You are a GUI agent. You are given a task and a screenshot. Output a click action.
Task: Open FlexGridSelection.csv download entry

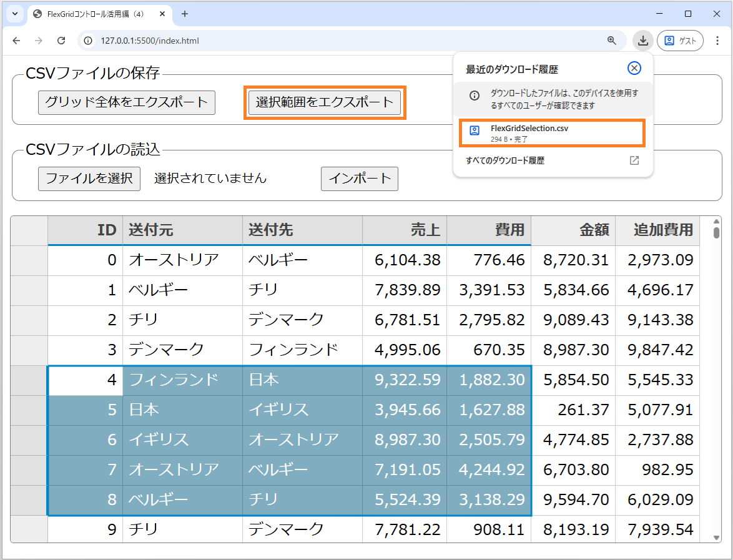(553, 133)
